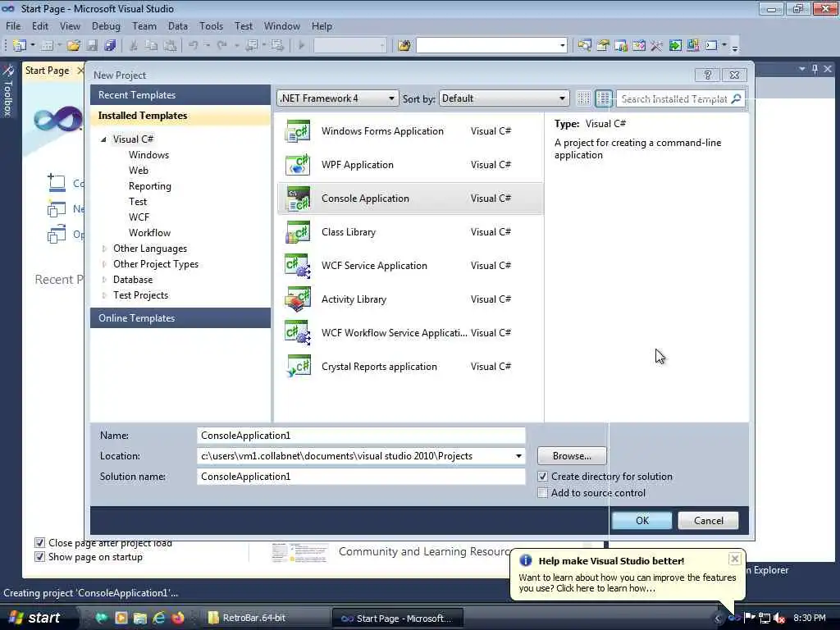Click the Undo toolbar icon

click(x=193, y=46)
